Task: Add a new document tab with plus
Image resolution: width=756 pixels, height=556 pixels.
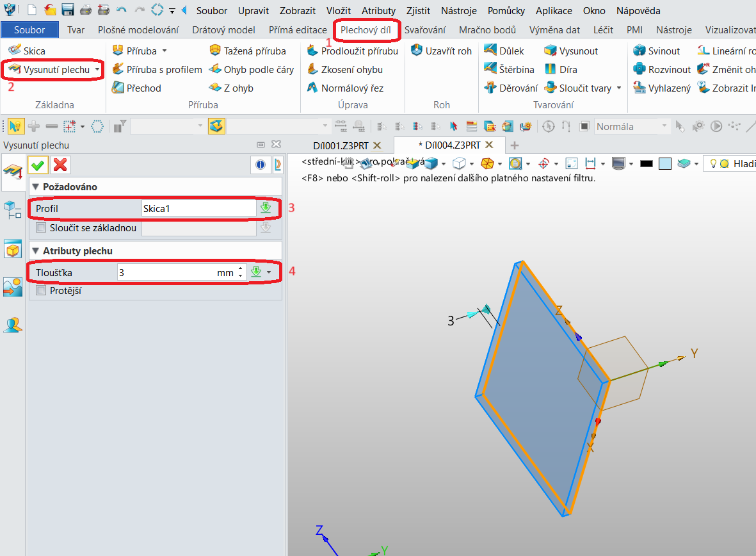Action: pos(515,145)
